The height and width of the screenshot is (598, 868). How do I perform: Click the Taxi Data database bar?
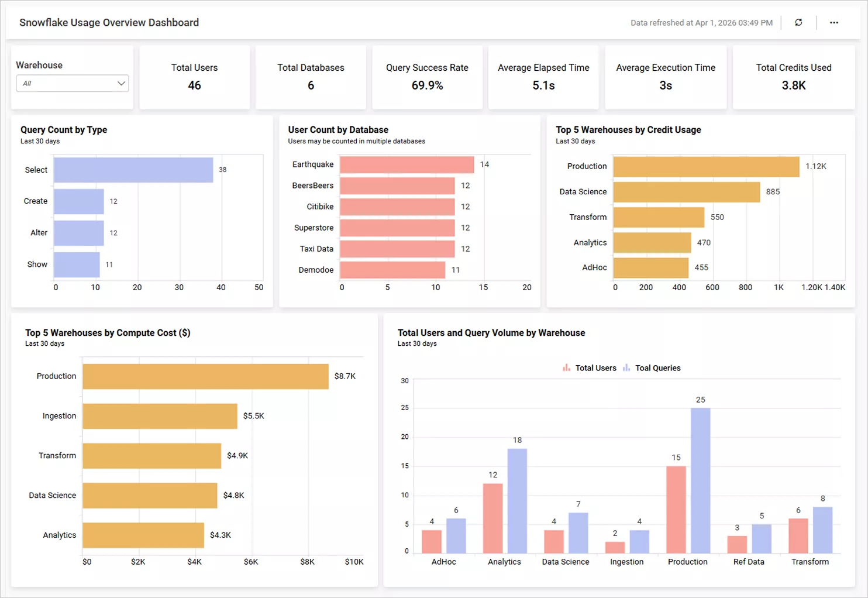pyautogui.click(x=398, y=249)
